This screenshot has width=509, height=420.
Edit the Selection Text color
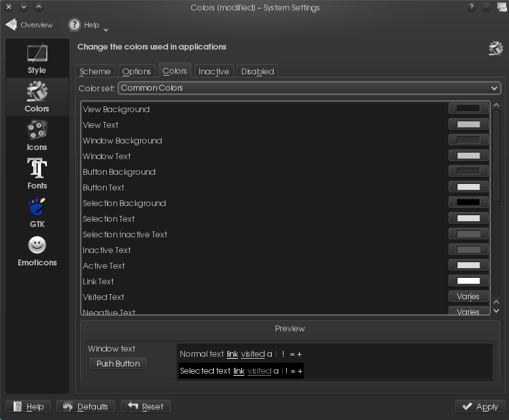(469, 218)
